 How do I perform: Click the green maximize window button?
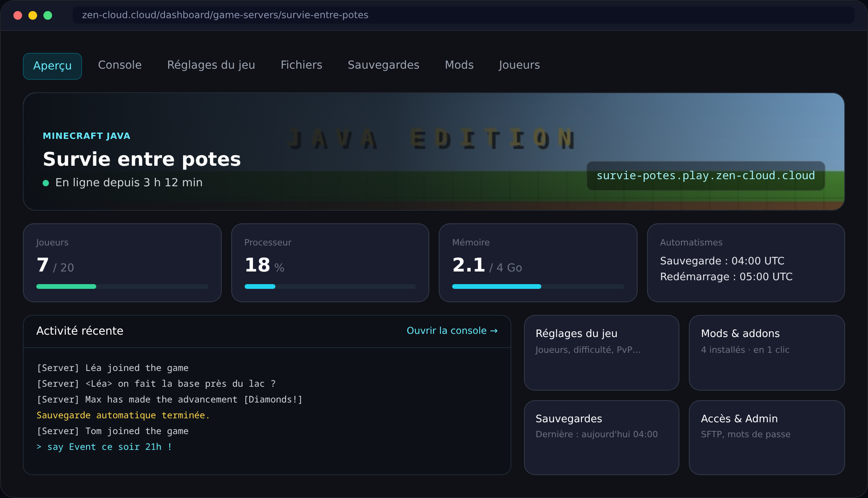[48, 15]
